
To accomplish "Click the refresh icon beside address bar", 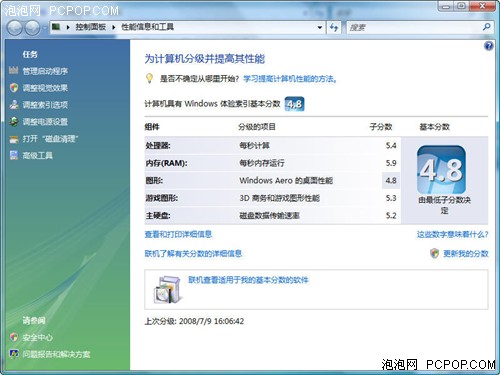I will pos(334,27).
